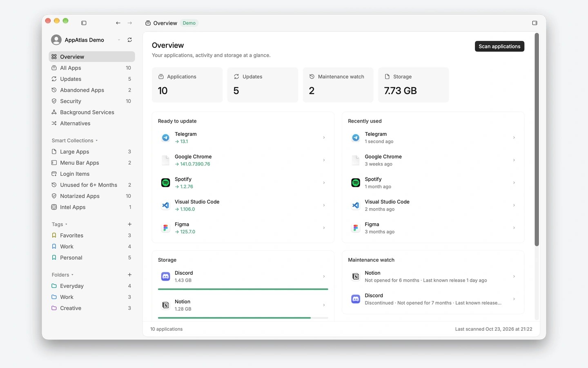Select Updates in the sidebar

(92, 79)
